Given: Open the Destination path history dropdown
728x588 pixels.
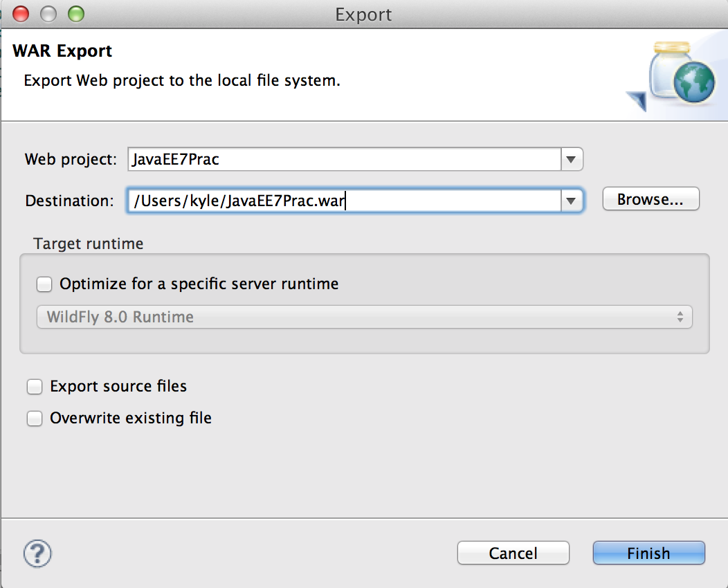Looking at the screenshot, I should point(572,201).
